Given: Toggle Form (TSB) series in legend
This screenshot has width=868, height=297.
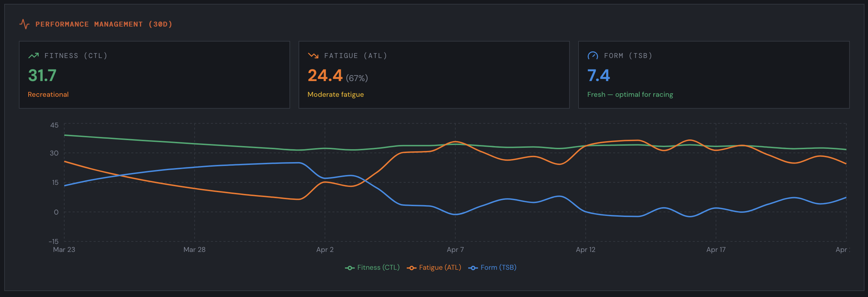Looking at the screenshot, I should coord(492,268).
